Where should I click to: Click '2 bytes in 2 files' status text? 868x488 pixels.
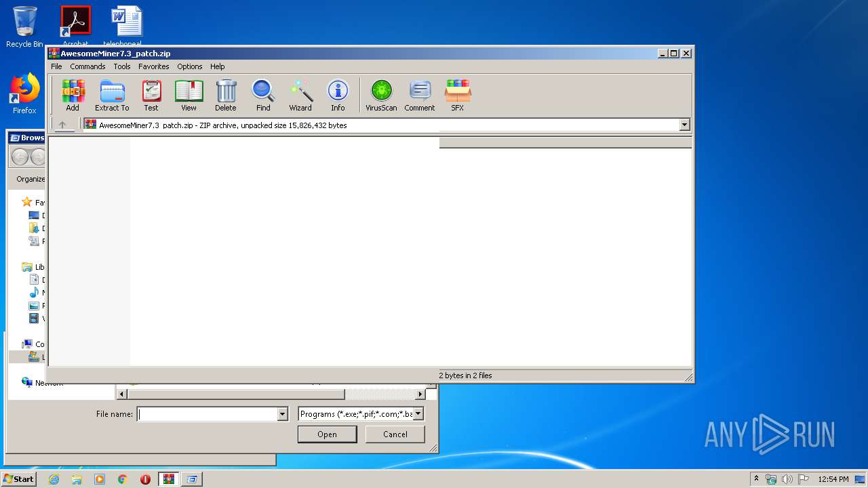click(x=466, y=375)
